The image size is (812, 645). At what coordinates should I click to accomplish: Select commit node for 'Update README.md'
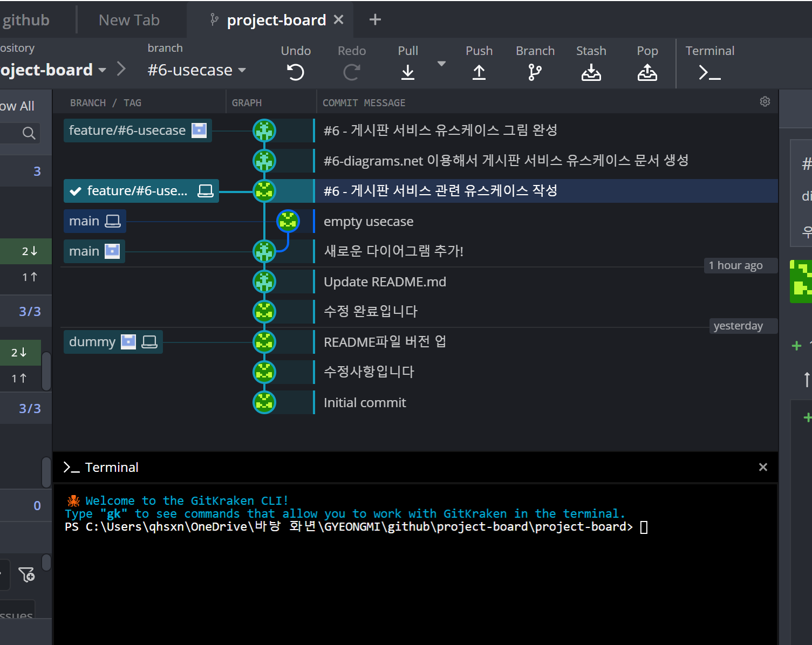coord(264,282)
